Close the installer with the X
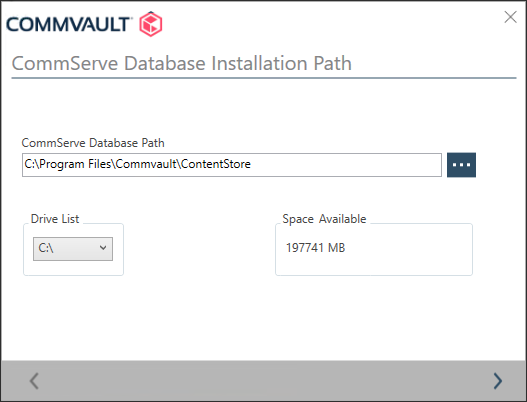 coord(510,17)
